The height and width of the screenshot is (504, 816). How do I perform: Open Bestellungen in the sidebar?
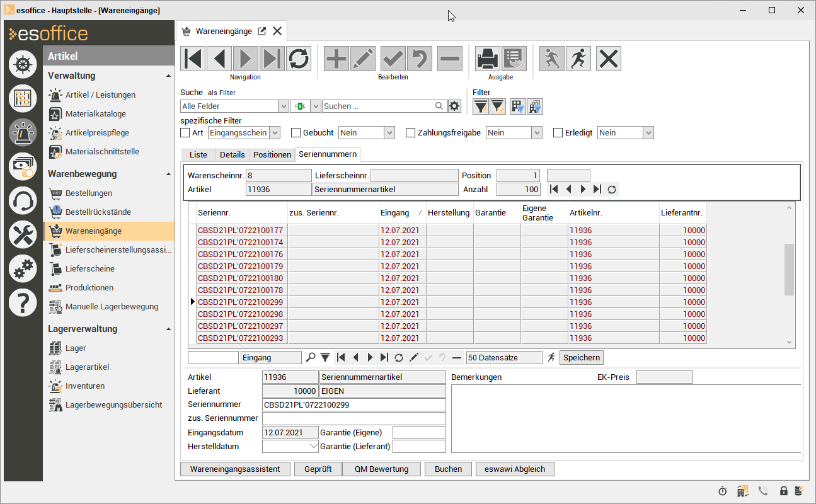pos(89,193)
